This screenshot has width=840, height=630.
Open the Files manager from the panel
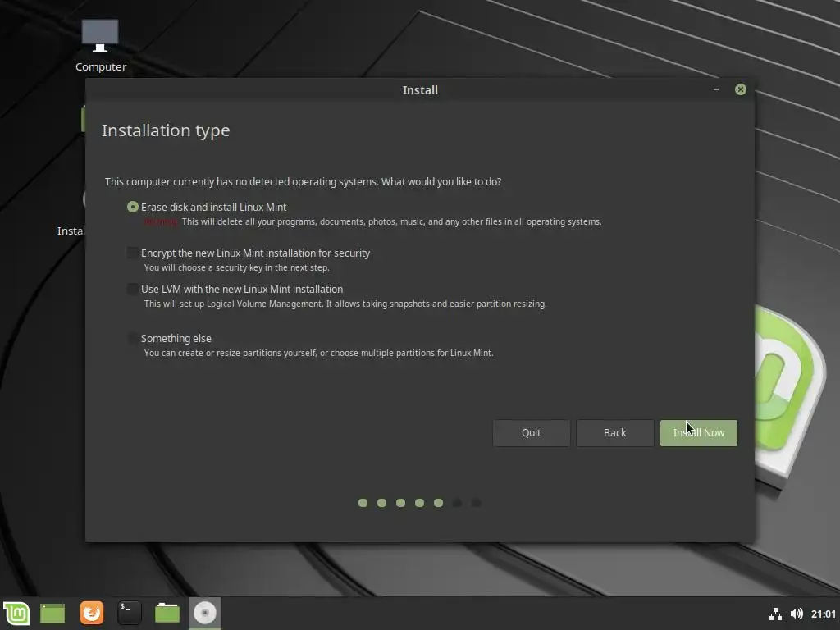click(x=167, y=613)
